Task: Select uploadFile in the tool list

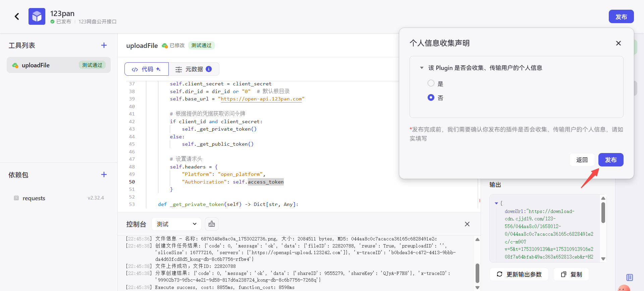Action: click(x=59, y=65)
